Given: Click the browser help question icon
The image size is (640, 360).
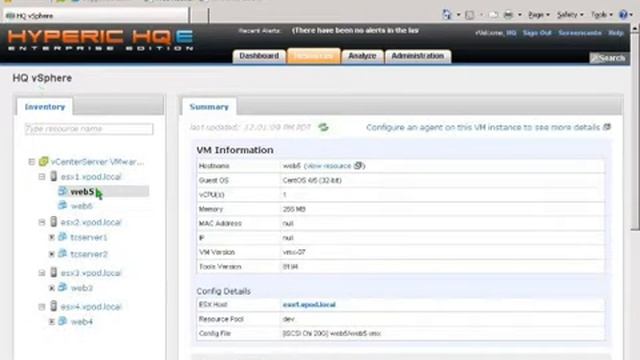Looking at the screenshot, I should coord(623,15).
